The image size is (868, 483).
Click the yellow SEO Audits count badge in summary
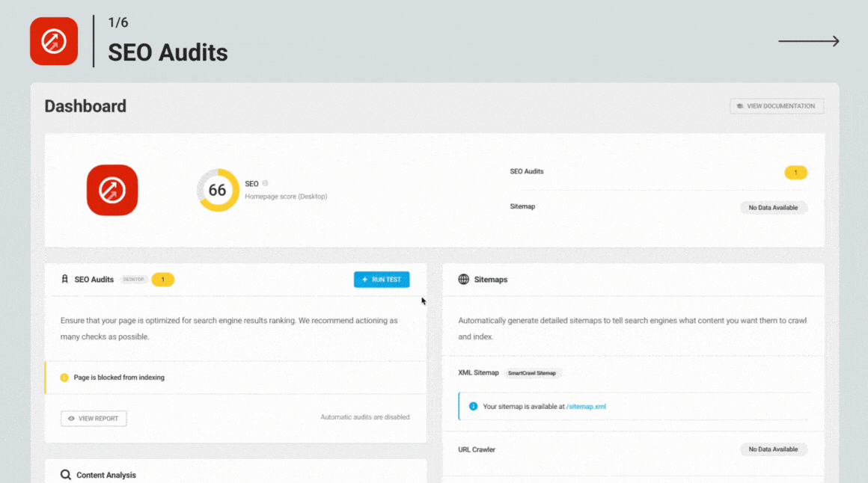coord(795,173)
